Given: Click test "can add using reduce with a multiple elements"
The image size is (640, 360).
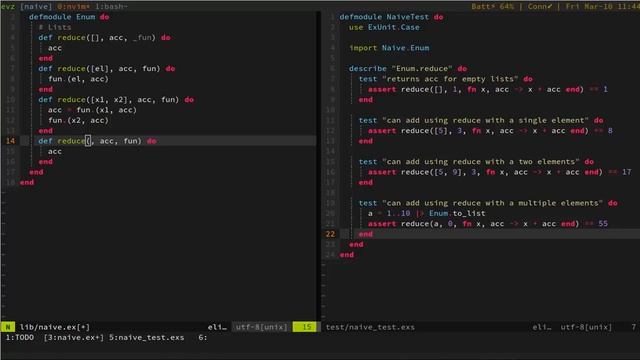Looking at the screenshot, I should [488, 203].
